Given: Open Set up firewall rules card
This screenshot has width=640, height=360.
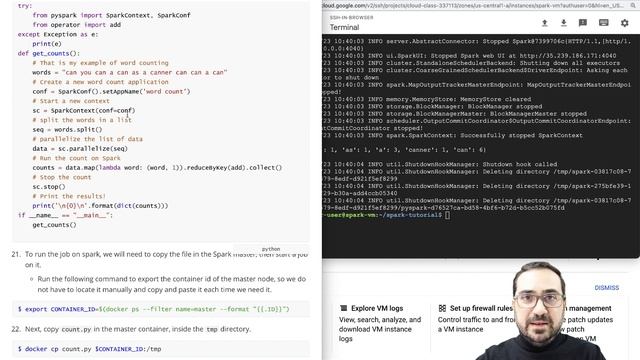Looking at the screenshot, I should (476, 319).
